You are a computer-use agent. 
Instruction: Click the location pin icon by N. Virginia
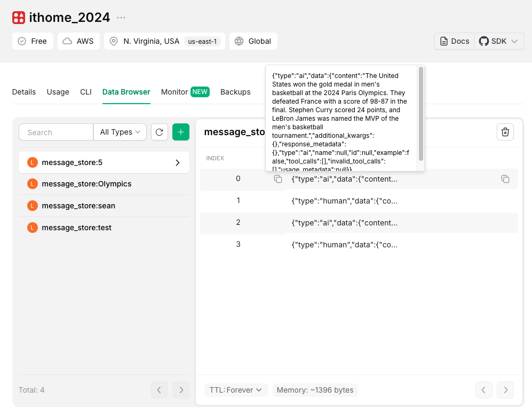[x=114, y=41]
